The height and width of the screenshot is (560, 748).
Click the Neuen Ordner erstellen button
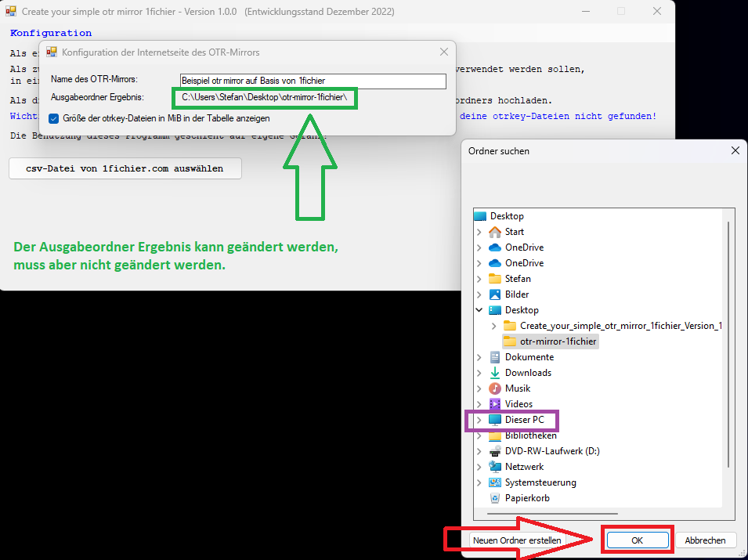517,540
